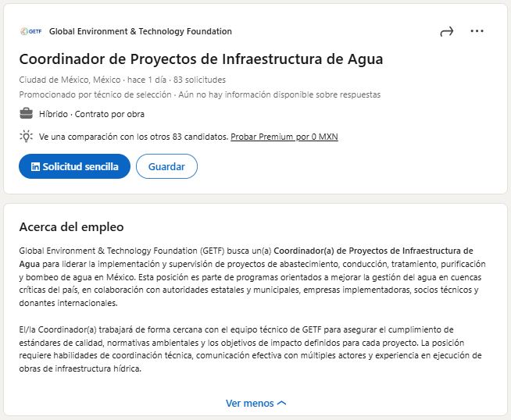Click the 83 solicitudes applicant count
511x420 pixels.
(x=200, y=80)
